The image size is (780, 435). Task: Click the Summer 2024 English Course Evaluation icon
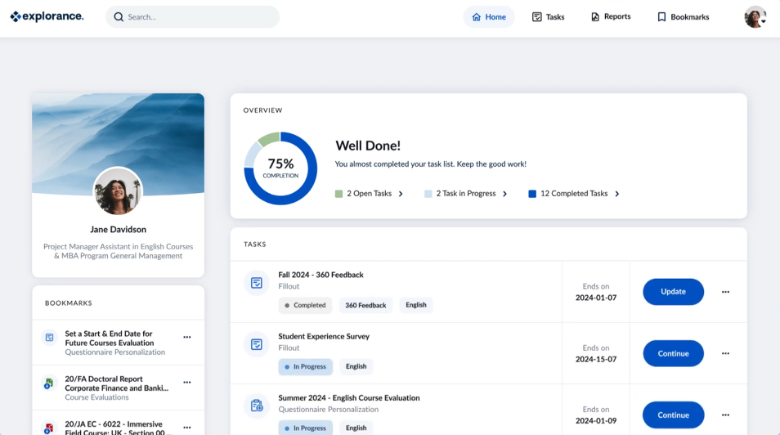[x=257, y=406]
